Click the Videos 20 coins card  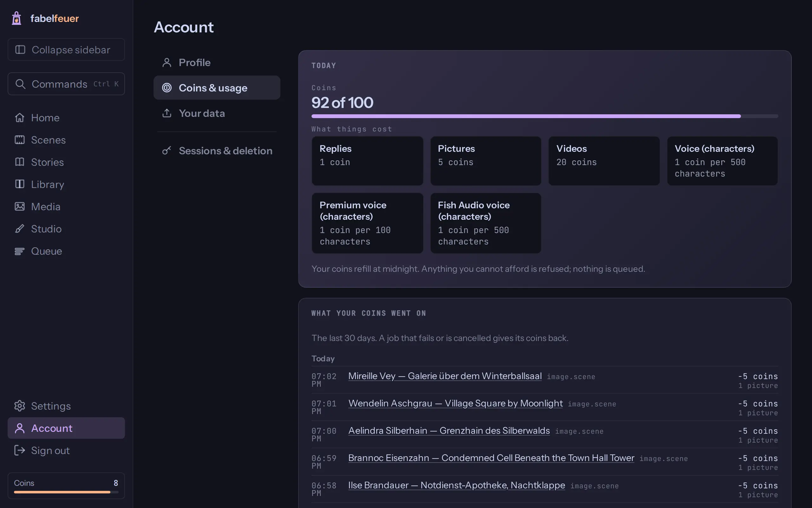(x=604, y=161)
